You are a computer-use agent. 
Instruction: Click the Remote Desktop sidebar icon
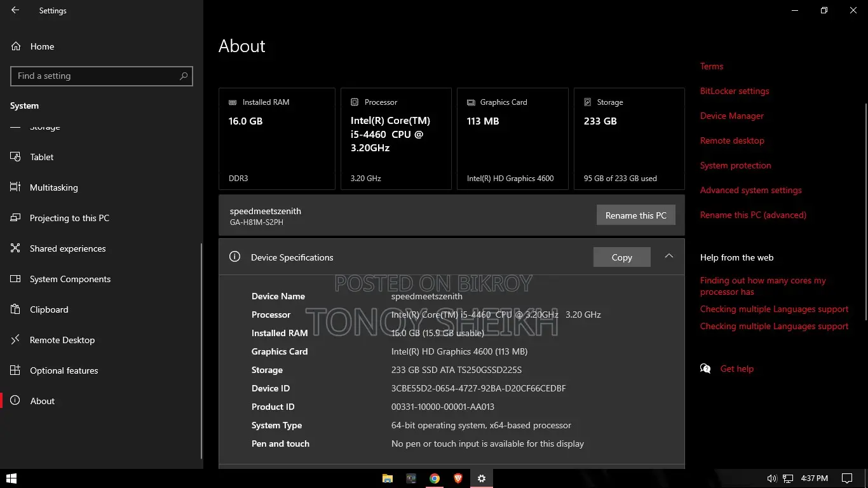click(16, 340)
